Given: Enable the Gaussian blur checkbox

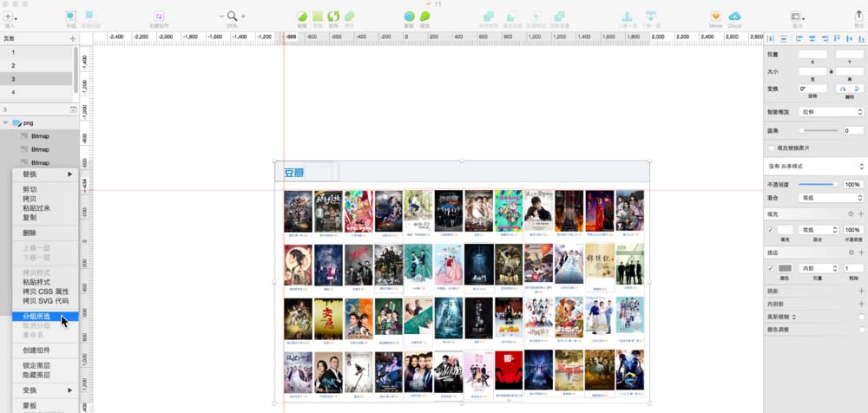Looking at the screenshot, I should (x=861, y=317).
